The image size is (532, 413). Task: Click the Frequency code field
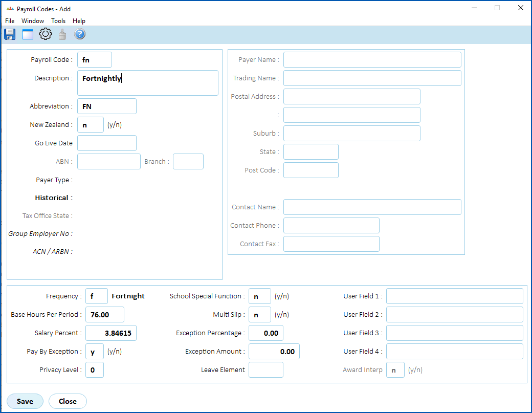(97, 296)
